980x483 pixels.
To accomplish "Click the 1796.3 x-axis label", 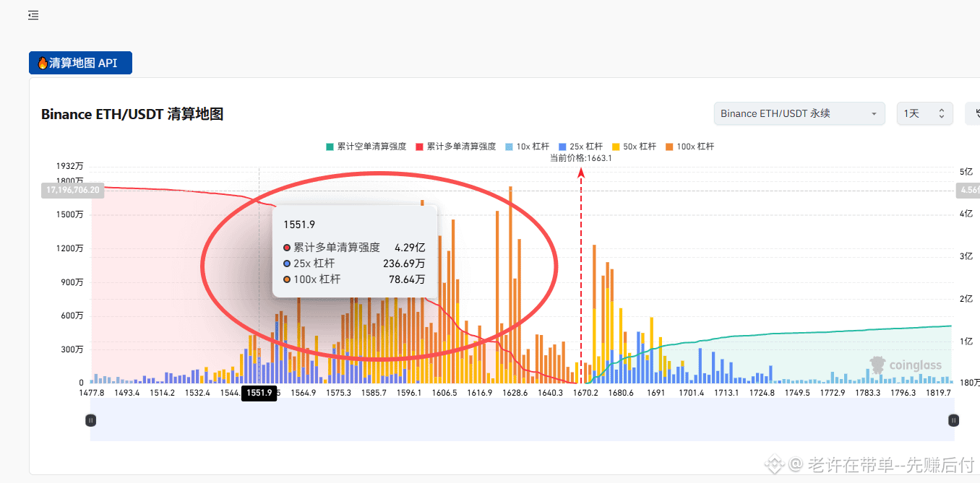I will 903,393.
